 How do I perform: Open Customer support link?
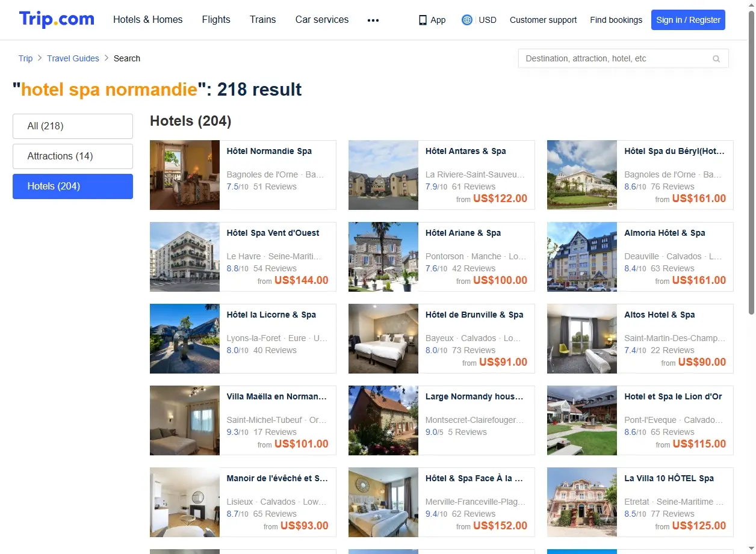coord(543,20)
